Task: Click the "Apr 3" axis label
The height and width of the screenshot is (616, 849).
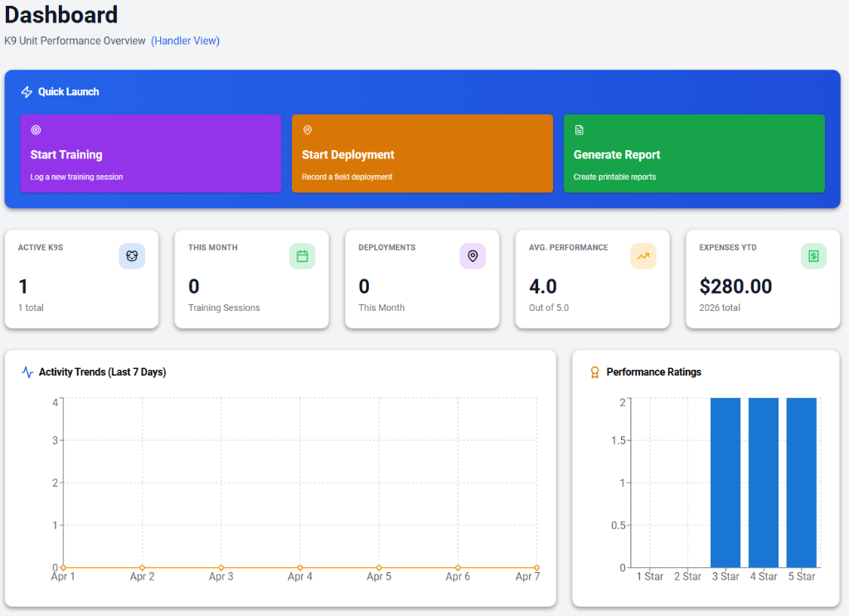Action: click(221, 576)
